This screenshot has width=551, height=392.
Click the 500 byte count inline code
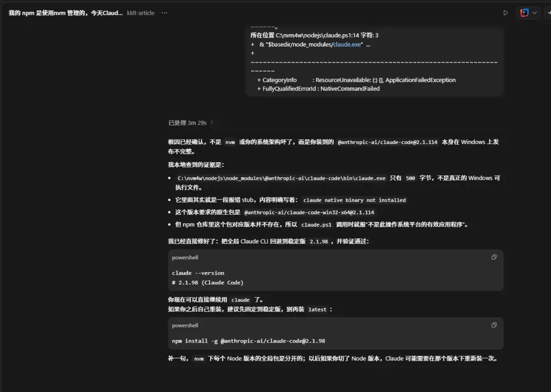[410, 178]
